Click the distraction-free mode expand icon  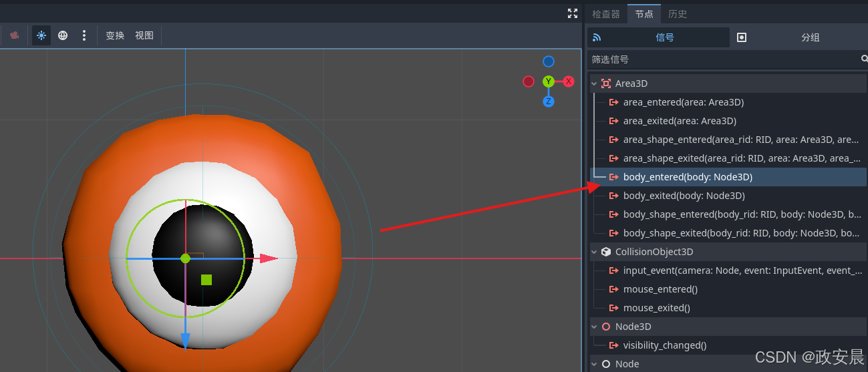573,13
